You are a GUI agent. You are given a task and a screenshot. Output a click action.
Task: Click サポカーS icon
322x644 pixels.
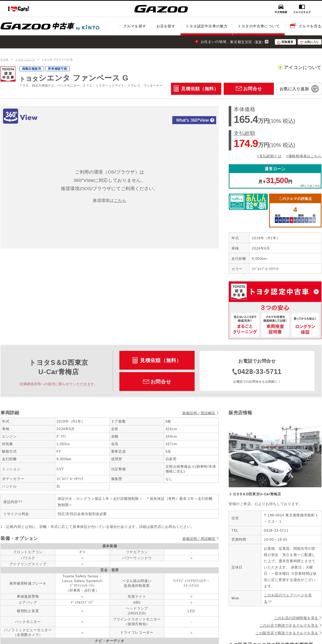click(237, 202)
